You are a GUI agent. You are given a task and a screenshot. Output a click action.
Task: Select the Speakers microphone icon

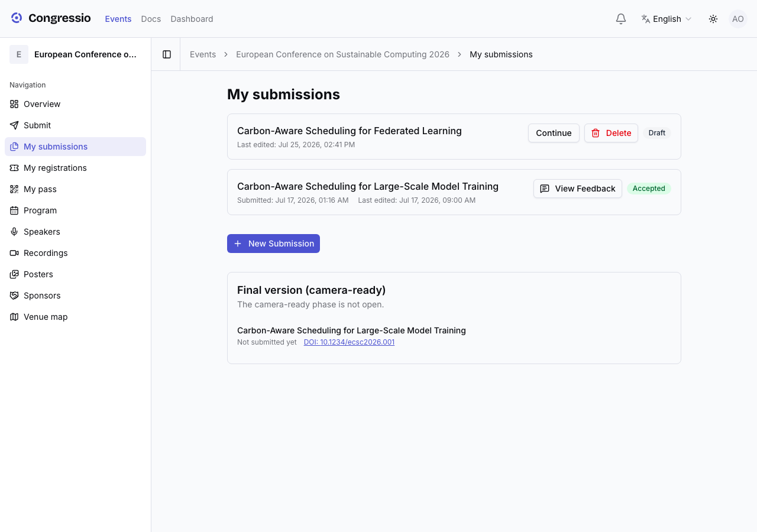(x=14, y=232)
